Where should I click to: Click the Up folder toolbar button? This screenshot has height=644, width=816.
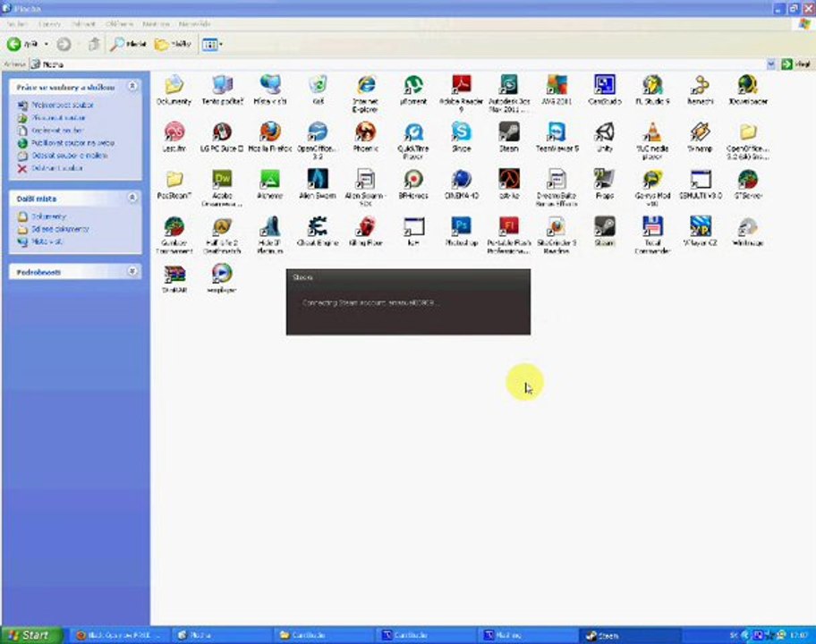(94, 45)
